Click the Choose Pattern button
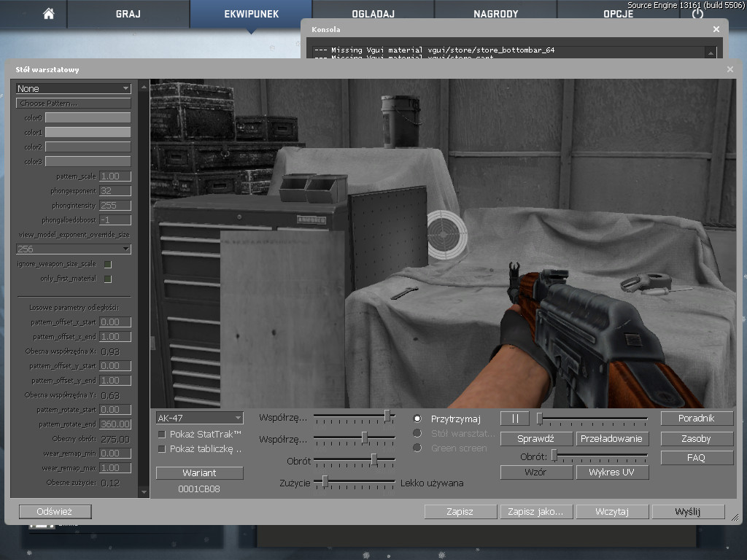Viewport: 747px width, 560px height. [x=74, y=104]
